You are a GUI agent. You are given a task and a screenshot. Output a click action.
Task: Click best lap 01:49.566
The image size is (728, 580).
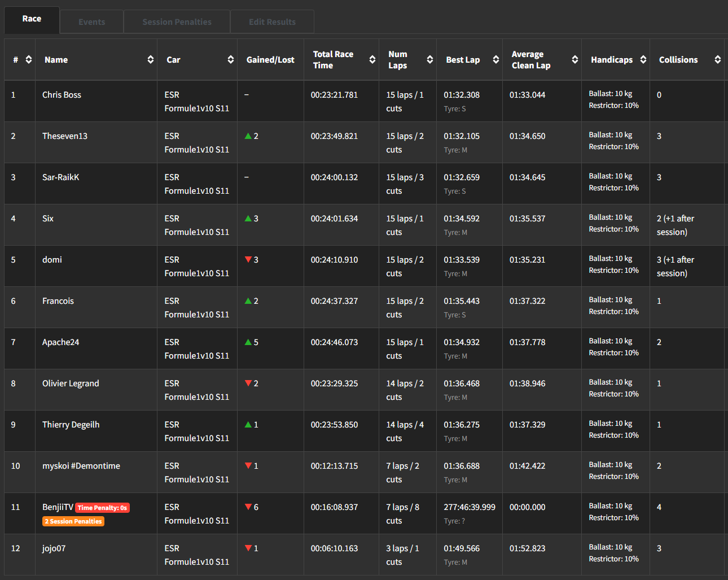[x=462, y=548]
